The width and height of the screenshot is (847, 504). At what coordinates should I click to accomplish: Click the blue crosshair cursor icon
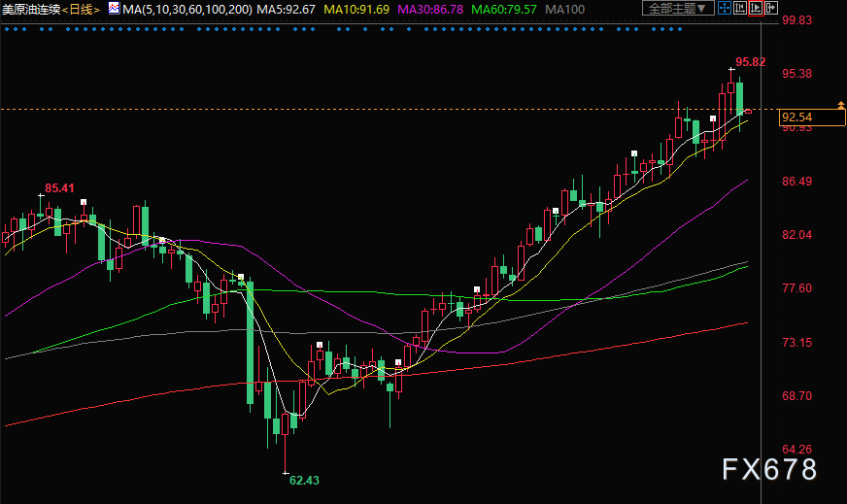pos(724,8)
